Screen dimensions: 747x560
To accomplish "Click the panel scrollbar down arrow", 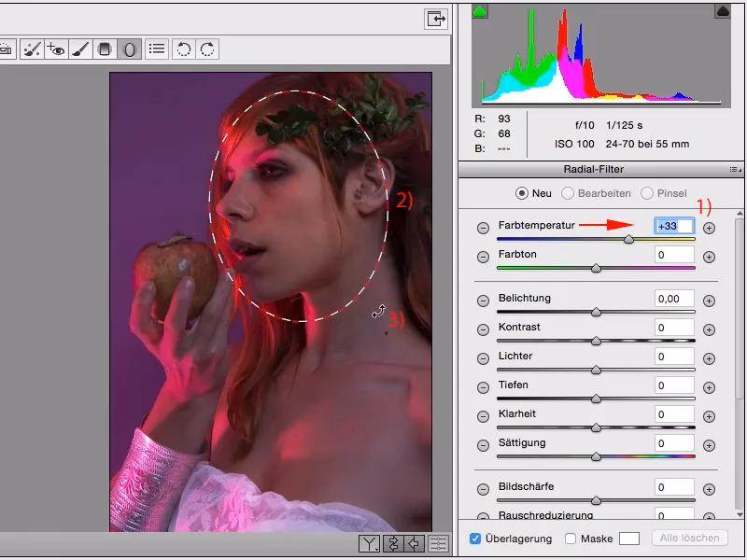I will coord(740,515).
